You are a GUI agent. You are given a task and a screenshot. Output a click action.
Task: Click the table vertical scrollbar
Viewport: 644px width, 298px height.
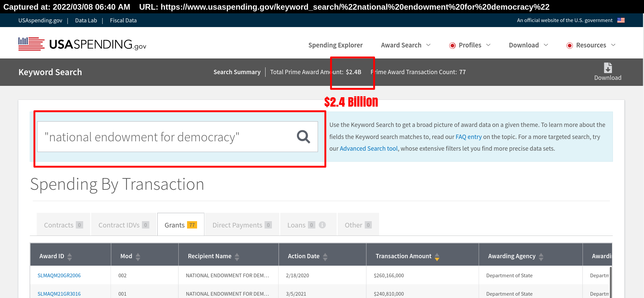[611, 282]
